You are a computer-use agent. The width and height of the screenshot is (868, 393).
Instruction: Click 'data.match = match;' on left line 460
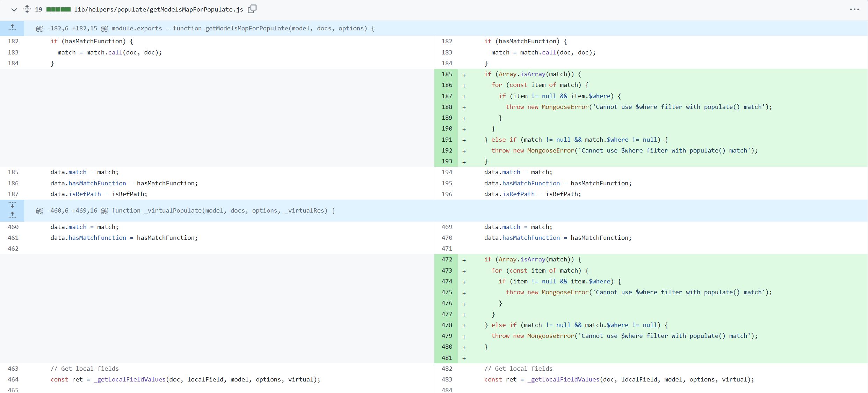[x=85, y=227]
